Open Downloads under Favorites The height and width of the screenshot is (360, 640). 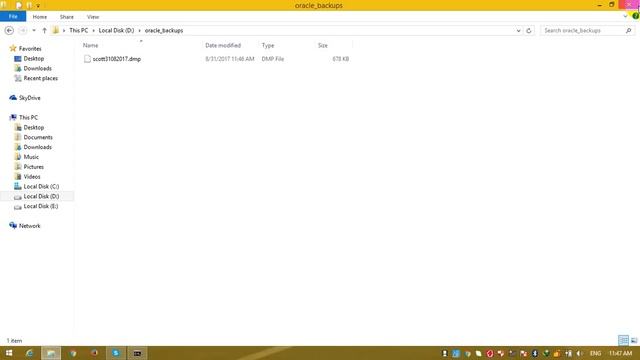click(37, 69)
